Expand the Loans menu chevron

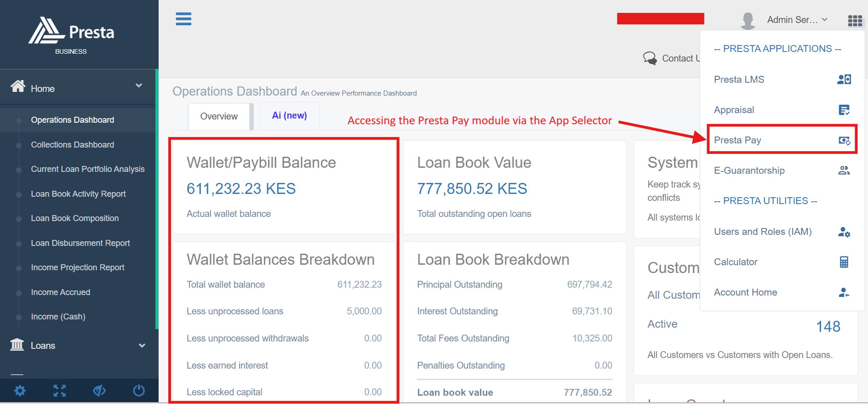142,345
